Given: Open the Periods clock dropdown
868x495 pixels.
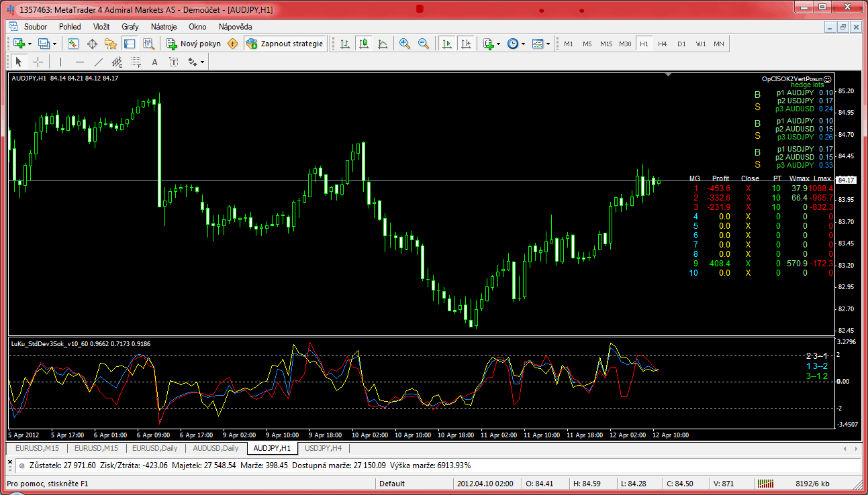Looking at the screenshot, I should click(x=516, y=44).
